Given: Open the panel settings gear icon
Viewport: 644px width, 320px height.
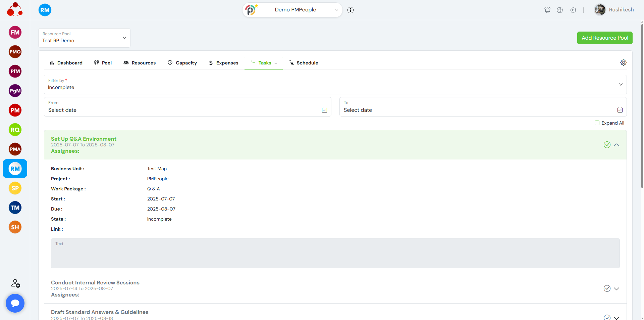Looking at the screenshot, I should [x=624, y=62].
